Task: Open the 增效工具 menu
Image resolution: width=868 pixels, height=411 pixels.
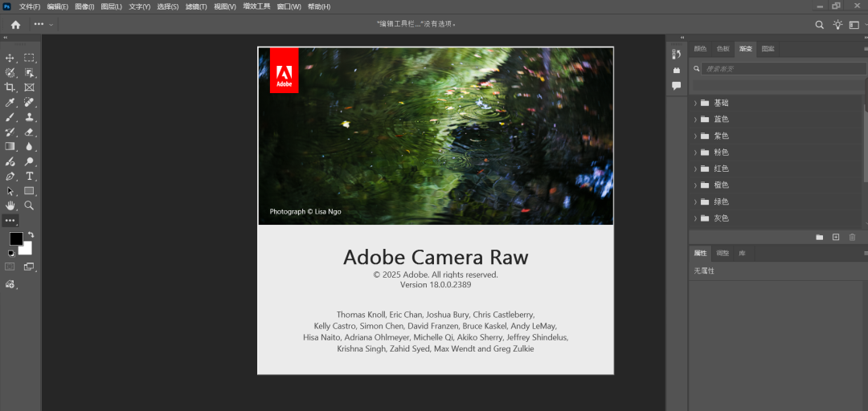Action: tap(257, 6)
